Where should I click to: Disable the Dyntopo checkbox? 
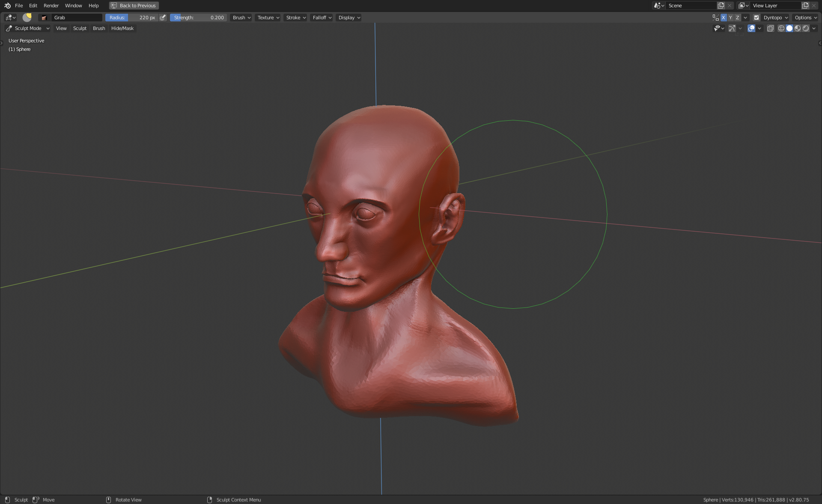click(x=756, y=18)
